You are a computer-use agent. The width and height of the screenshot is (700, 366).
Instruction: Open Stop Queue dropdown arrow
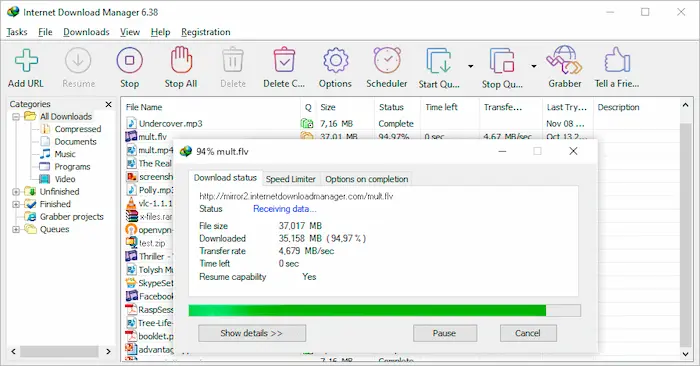tap(533, 66)
